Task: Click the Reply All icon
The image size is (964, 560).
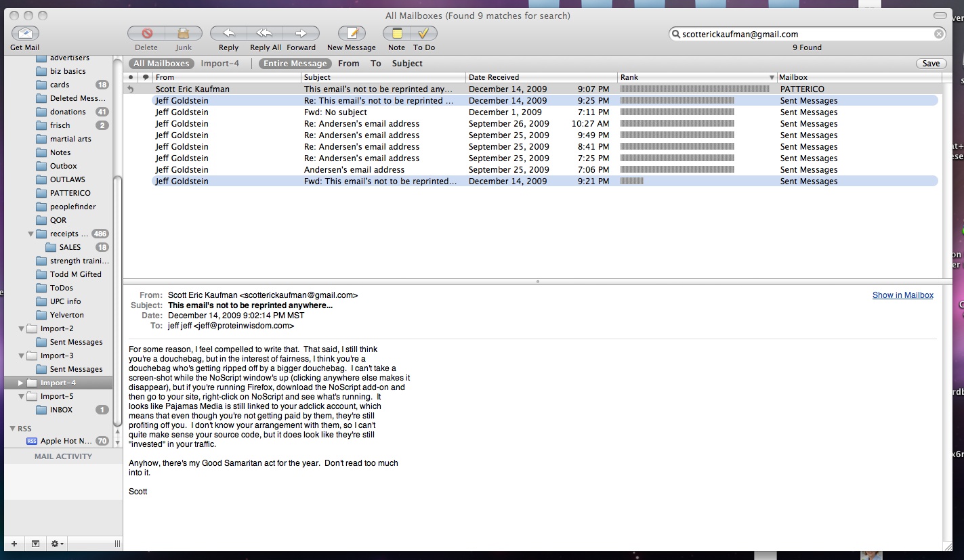Action: tap(265, 33)
